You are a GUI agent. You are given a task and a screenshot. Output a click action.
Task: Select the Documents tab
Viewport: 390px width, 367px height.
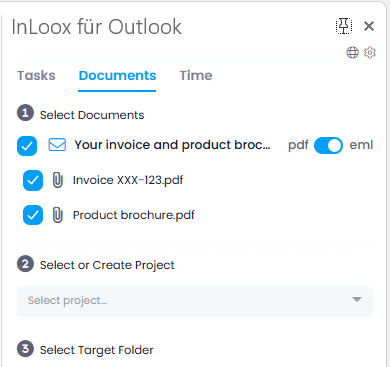tap(117, 76)
